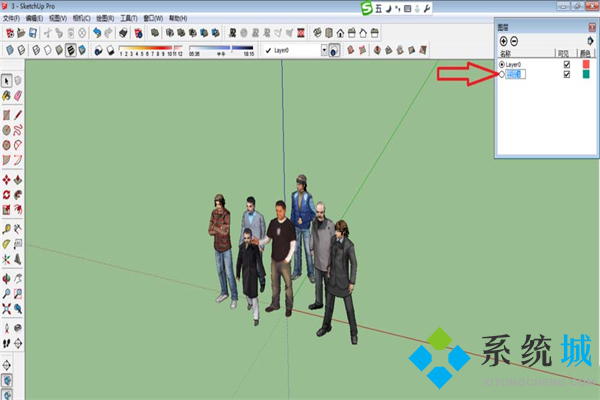The width and height of the screenshot is (600, 400).
Task: Click the green swatch of the second layer
Action: click(586, 74)
